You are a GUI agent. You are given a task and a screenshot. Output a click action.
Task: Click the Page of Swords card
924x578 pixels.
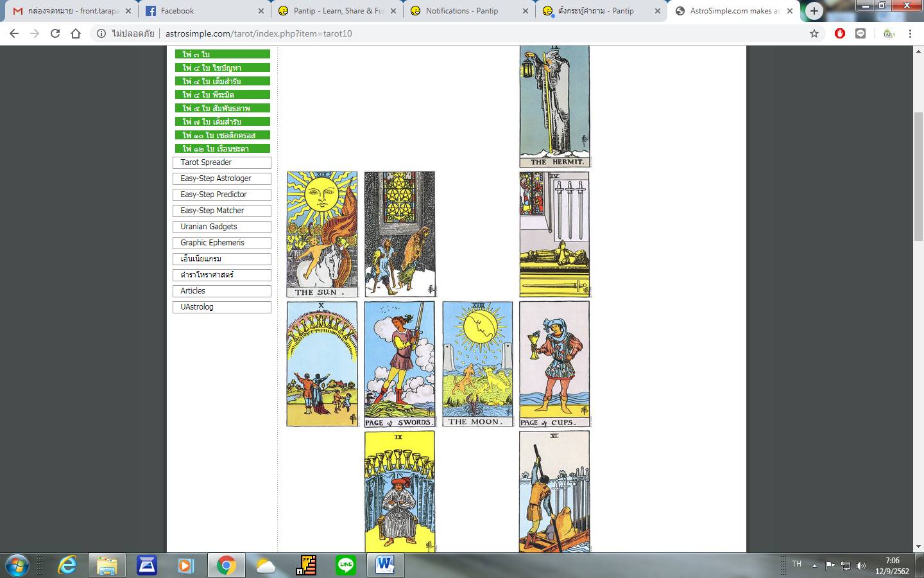(x=400, y=364)
